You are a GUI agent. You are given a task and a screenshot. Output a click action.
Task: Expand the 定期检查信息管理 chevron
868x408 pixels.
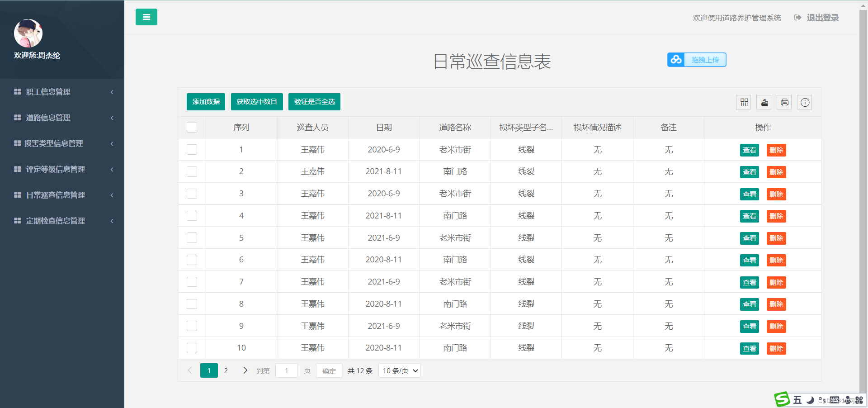pos(112,221)
